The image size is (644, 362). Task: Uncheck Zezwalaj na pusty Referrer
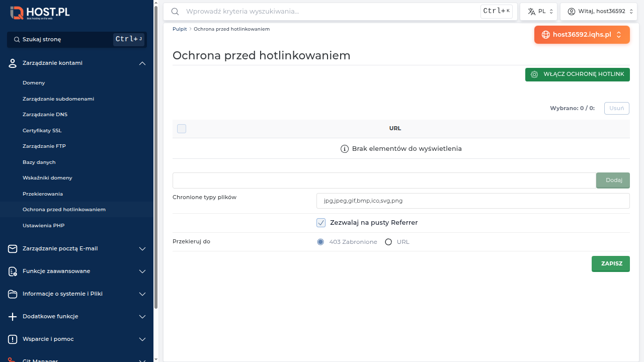point(321,223)
